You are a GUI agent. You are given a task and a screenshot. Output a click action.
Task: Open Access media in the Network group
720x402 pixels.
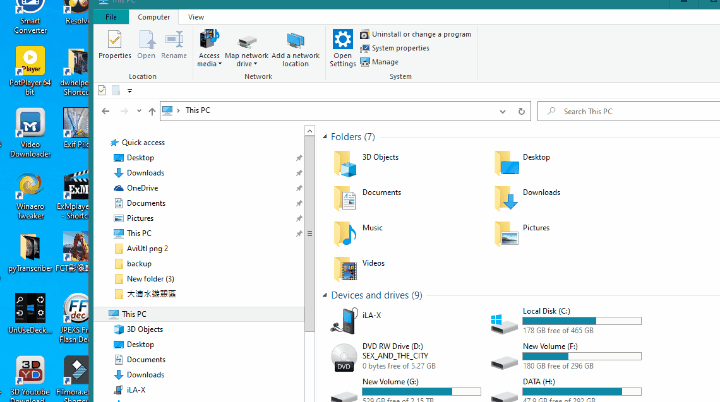pyautogui.click(x=209, y=47)
